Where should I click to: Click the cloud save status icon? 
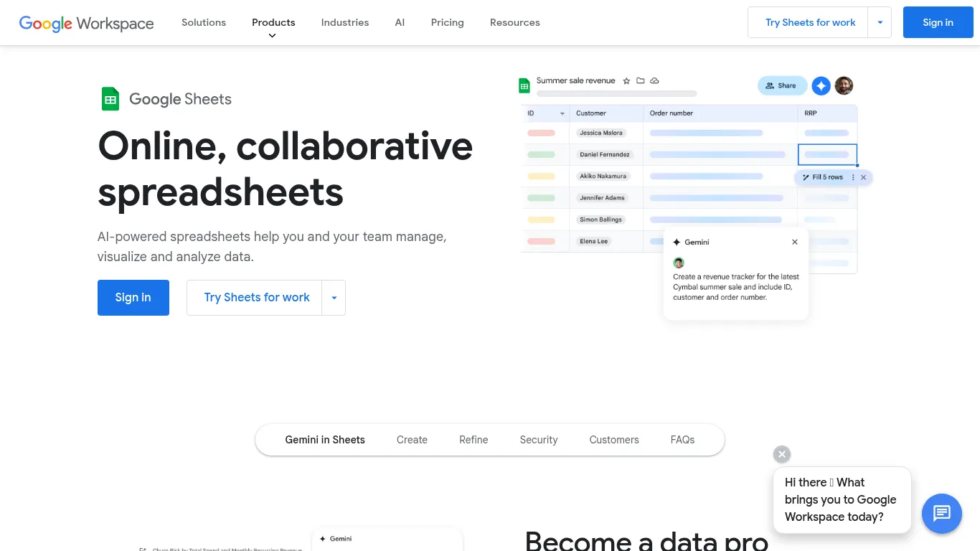654,80
